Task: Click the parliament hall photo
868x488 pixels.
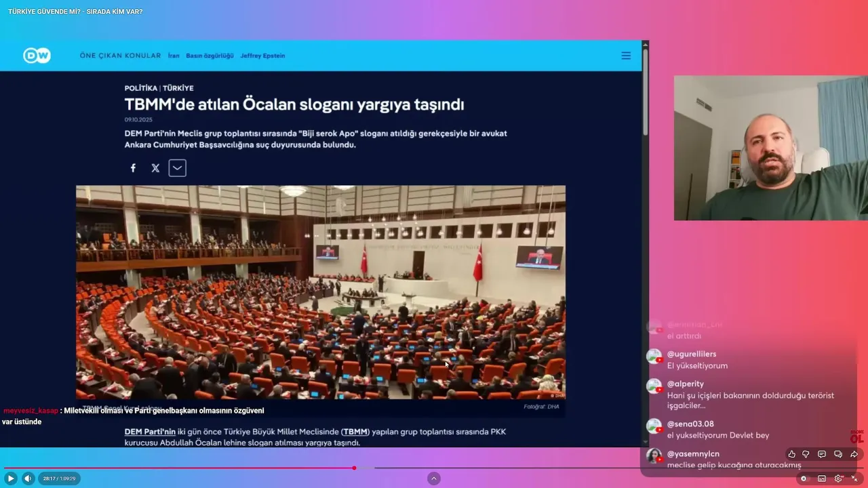Action: point(321,292)
